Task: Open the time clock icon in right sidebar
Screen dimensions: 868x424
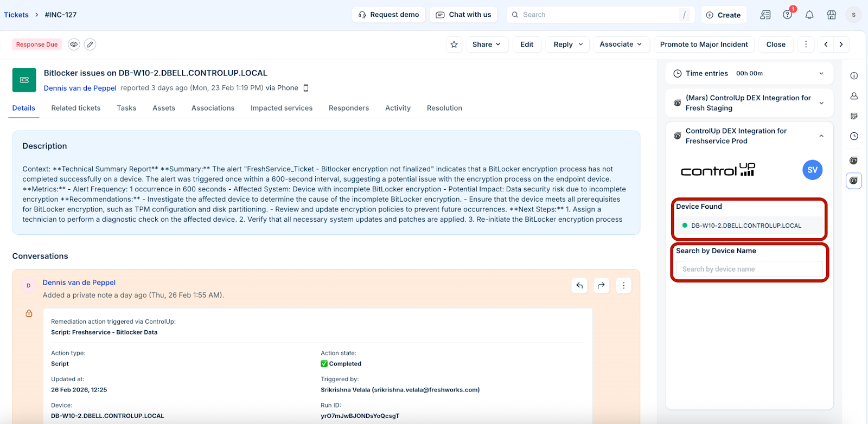Action: pyautogui.click(x=854, y=136)
